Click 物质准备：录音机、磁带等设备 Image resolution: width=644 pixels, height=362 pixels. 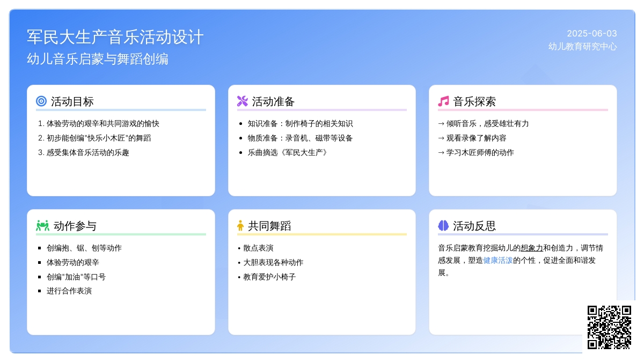(x=300, y=138)
